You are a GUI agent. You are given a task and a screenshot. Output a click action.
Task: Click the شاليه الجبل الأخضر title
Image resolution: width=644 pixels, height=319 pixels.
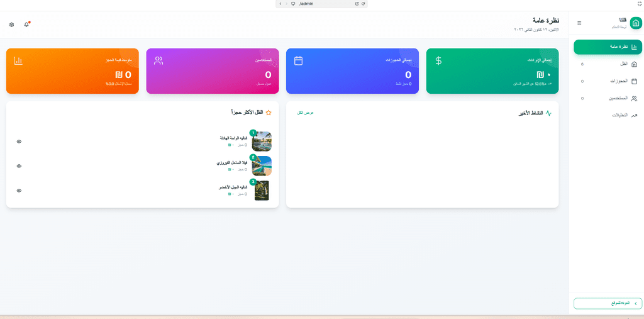(x=233, y=187)
